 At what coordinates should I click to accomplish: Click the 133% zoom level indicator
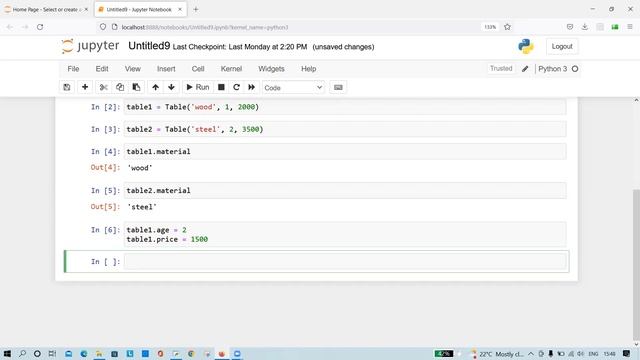[490, 27]
